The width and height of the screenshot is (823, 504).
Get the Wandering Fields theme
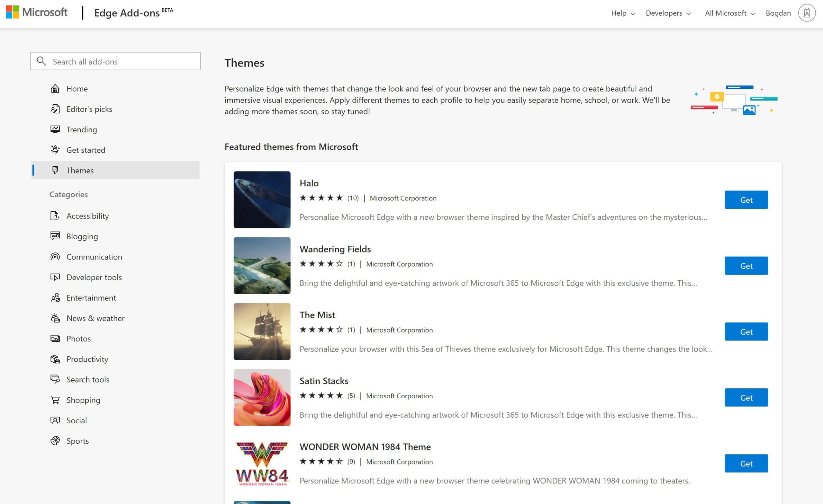(x=746, y=265)
